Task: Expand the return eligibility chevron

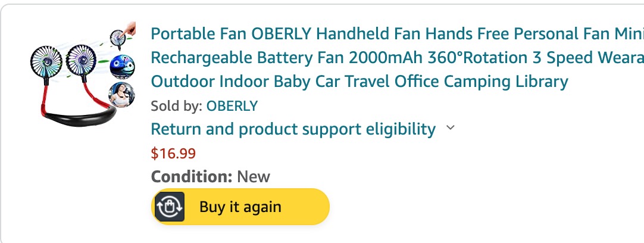Action: (x=451, y=128)
